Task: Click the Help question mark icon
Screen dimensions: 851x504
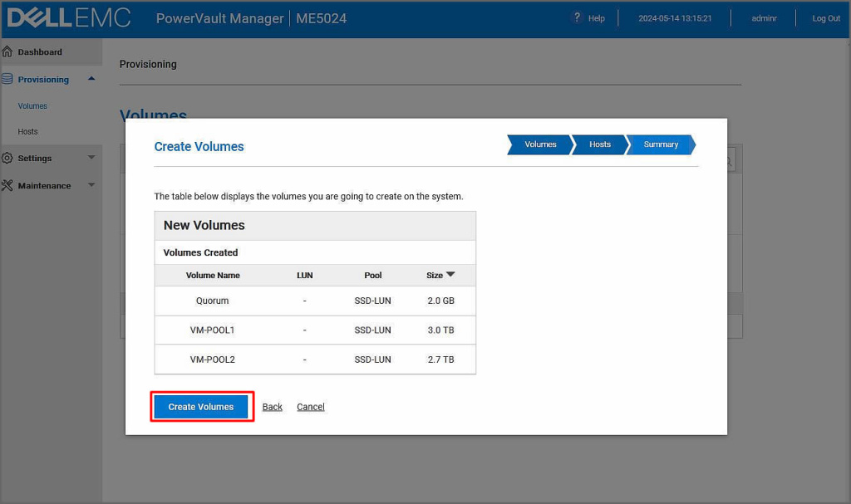Action: point(577,17)
